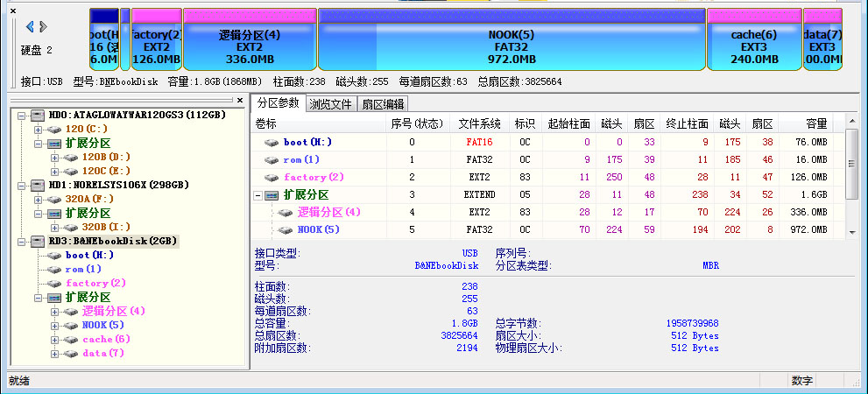Click the cache(6) drive icon in tree
868x394 pixels.
click(x=71, y=339)
